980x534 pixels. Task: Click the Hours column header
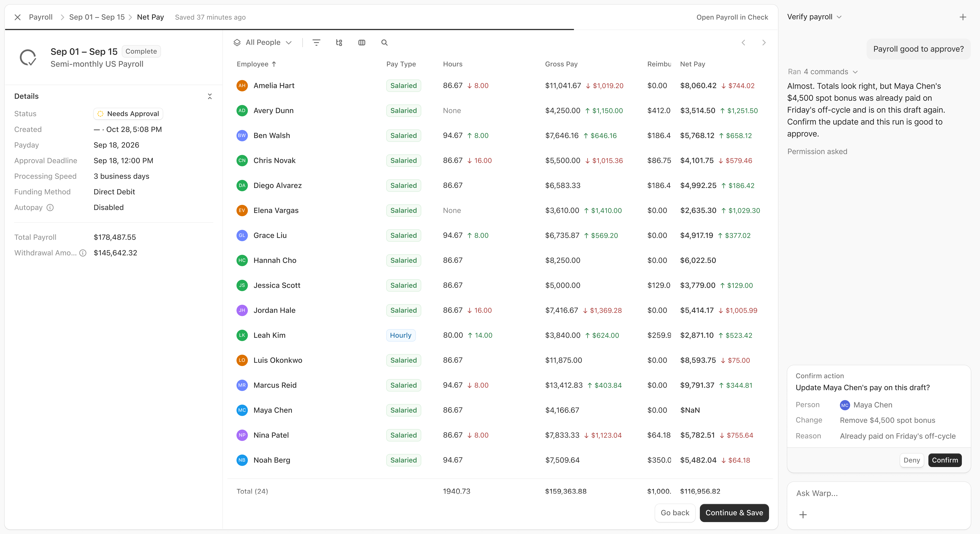(453, 64)
